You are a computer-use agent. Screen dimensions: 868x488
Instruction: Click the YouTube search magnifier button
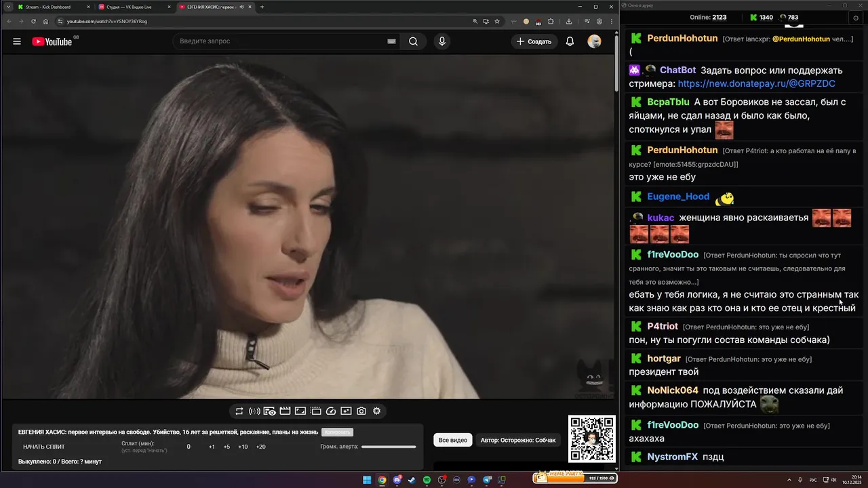(413, 41)
